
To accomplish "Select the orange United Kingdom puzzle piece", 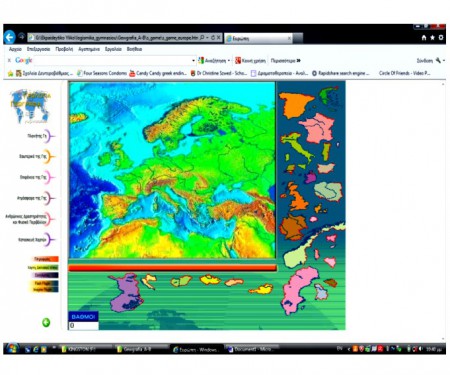I will (296, 197).
